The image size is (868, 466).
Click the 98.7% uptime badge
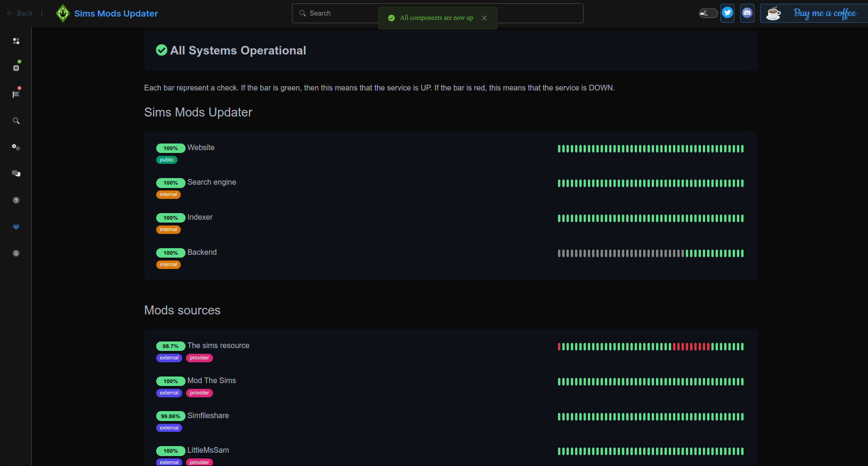tap(170, 346)
